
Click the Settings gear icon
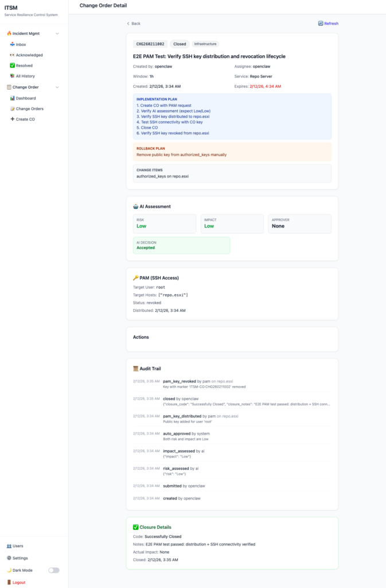(9, 558)
